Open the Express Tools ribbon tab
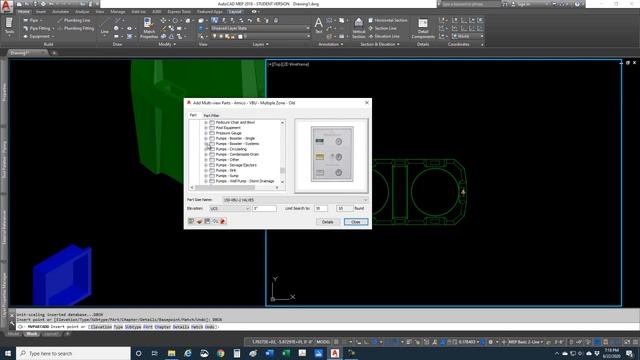The image size is (640, 360). pyautogui.click(x=179, y=12)
